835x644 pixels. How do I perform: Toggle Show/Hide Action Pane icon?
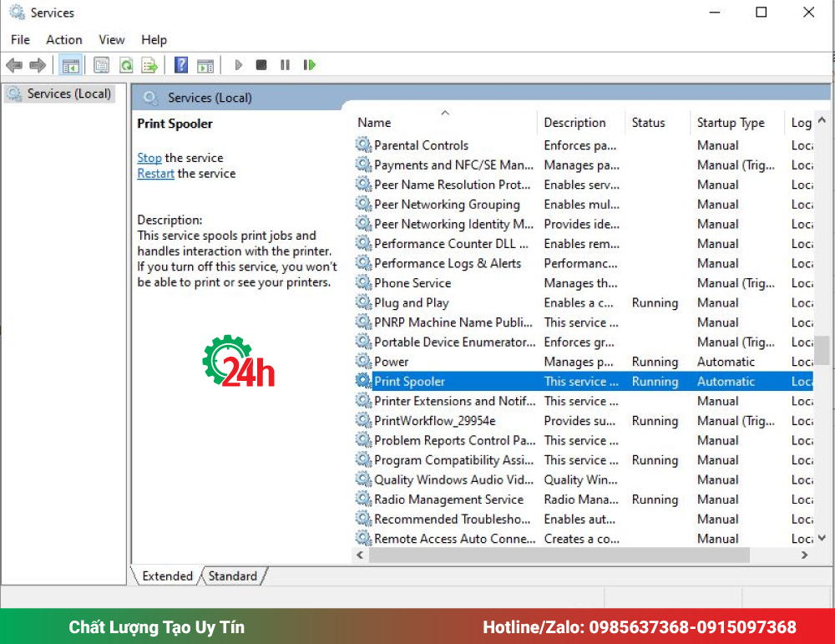(x=205, y=65)
